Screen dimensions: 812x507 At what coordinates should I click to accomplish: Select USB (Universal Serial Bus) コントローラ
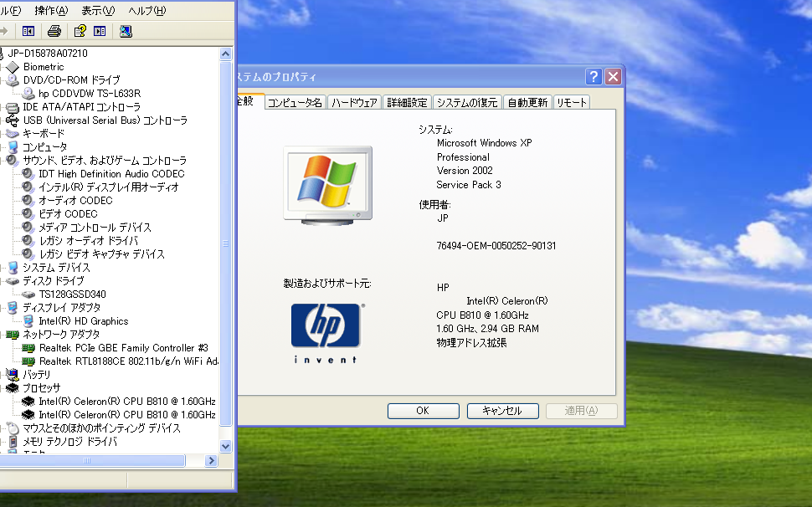point(105,120)
